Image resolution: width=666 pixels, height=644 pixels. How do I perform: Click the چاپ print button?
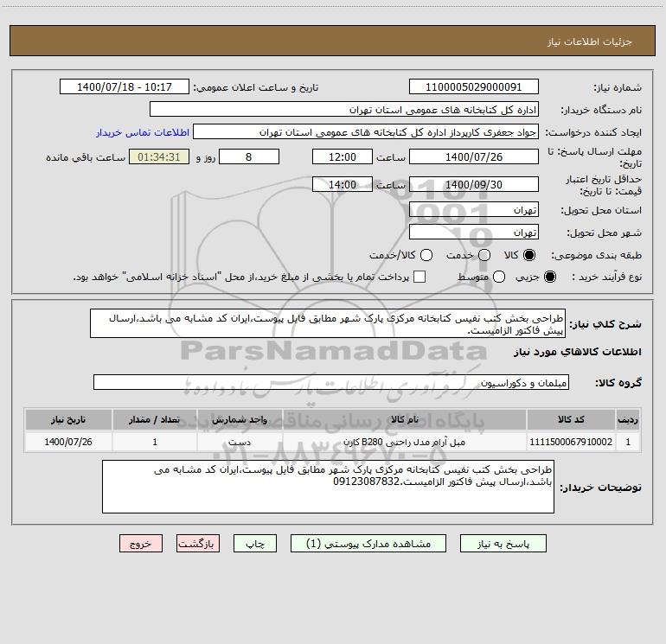[x=255, y=544]
